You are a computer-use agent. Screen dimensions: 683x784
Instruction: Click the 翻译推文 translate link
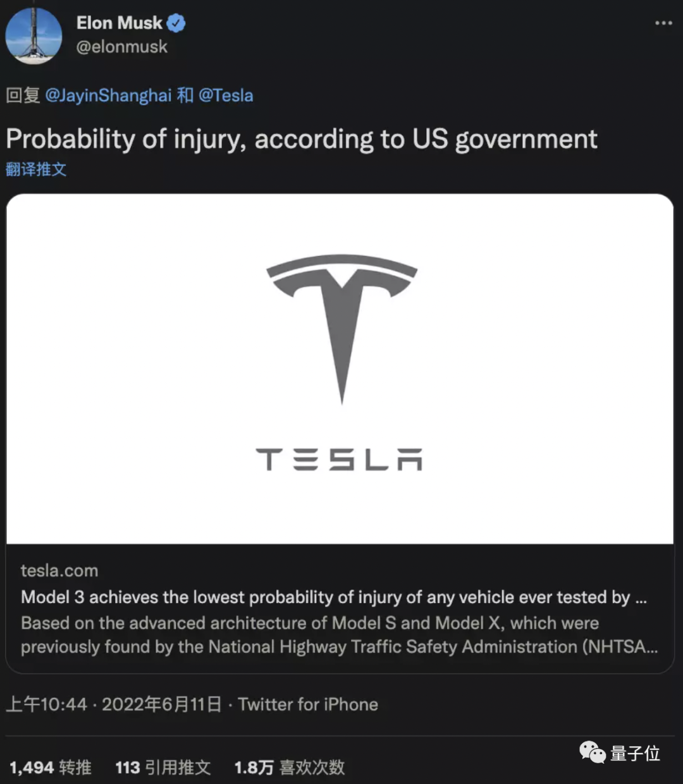pos(37,169)
